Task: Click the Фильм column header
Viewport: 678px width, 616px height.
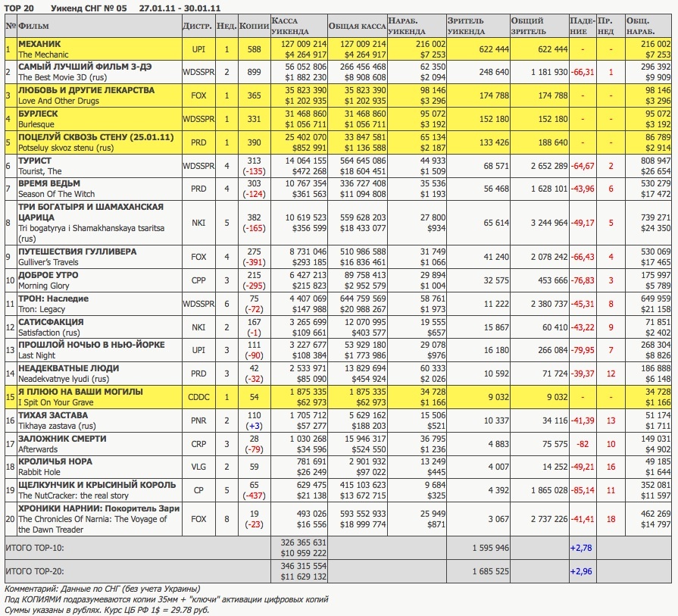Action: coord(33,26)
